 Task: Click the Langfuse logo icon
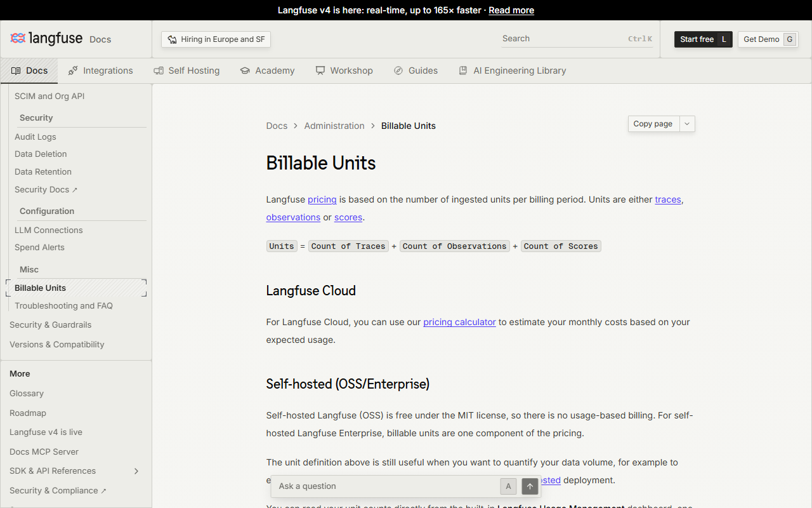[18, 38]
